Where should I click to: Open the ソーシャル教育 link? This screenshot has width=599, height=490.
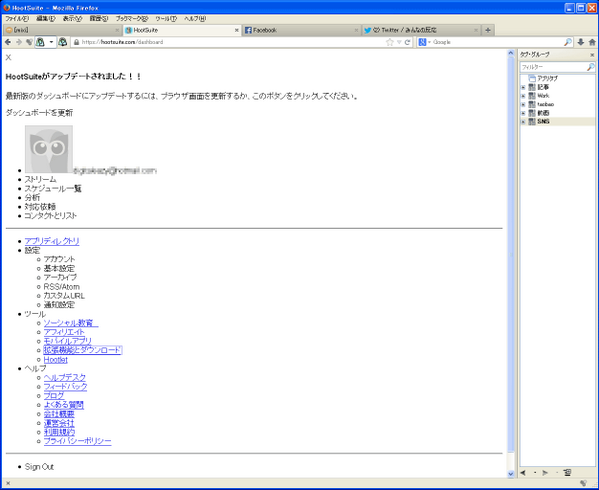coord(71,323)
